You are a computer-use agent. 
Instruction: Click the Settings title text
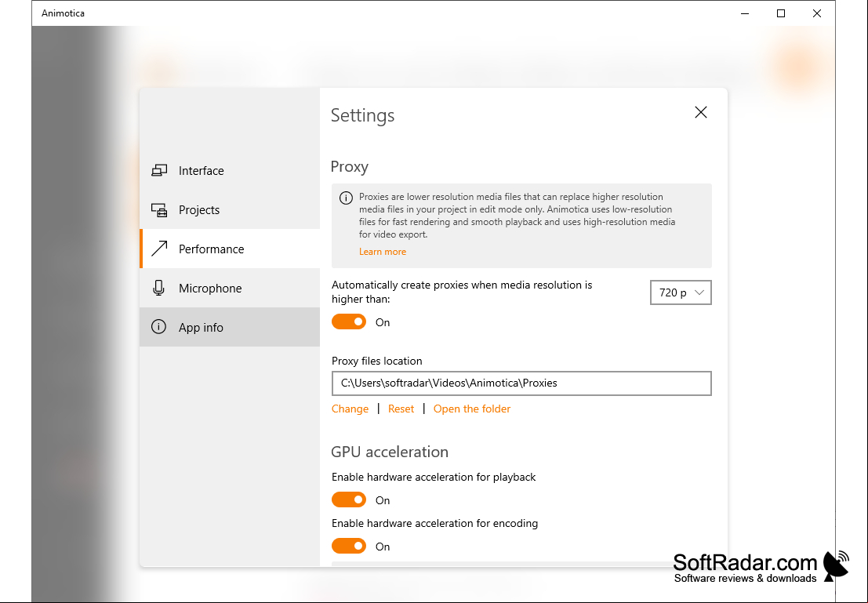pos(362,115)
